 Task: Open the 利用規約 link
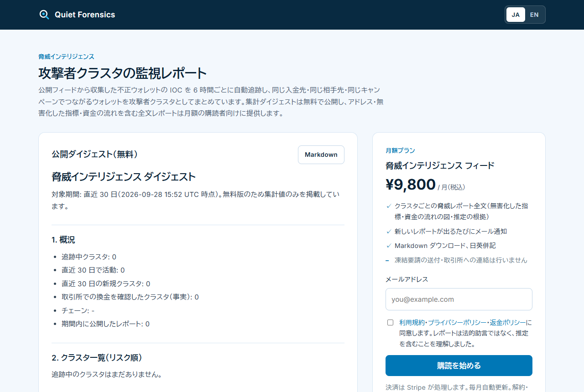pos(412,322)
